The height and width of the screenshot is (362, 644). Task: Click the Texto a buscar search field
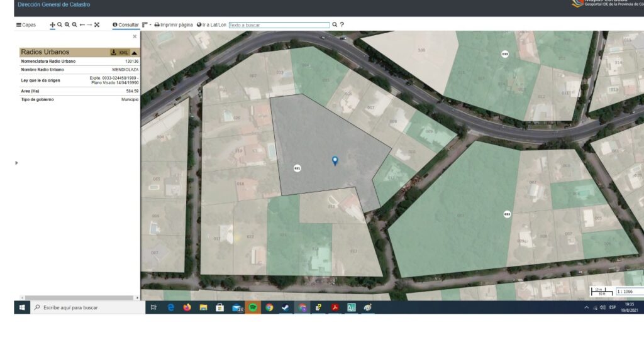coord(279,25)
